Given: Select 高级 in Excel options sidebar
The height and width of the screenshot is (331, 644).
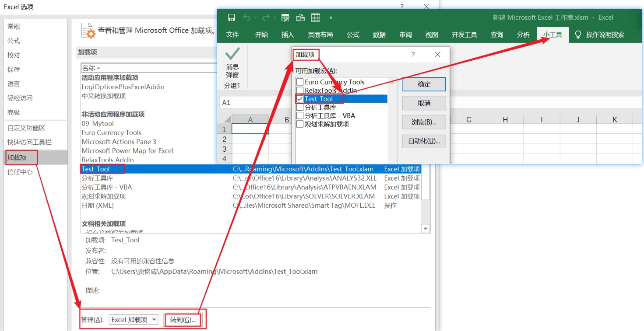Looking at the screenshot, I should 35,112.
